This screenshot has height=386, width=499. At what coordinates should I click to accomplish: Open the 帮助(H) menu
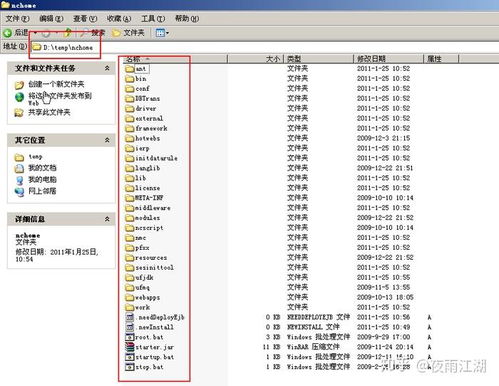[x=187, y=19]
